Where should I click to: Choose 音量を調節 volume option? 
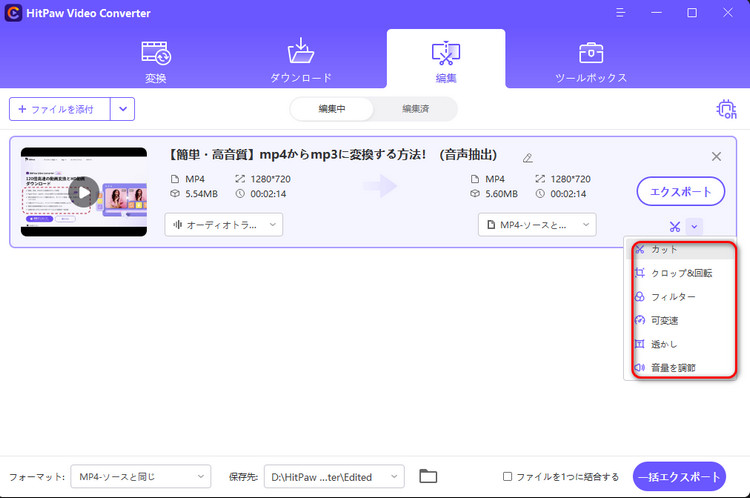click(x=680, y=367)
